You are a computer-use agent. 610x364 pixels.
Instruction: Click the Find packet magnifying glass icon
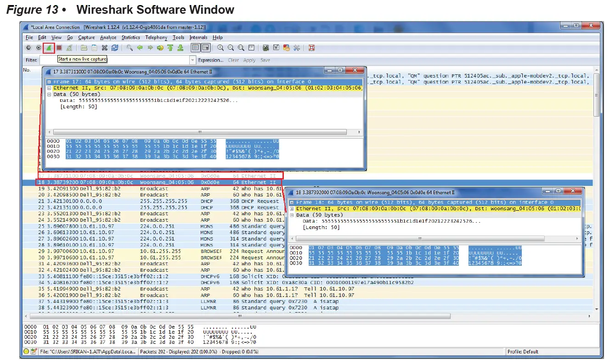click(x=129, y=47)
